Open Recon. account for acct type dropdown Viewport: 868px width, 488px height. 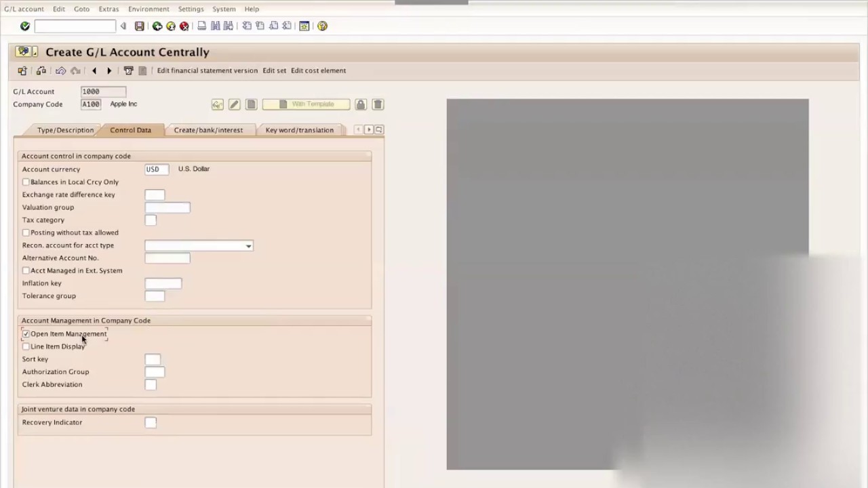(x=249, y=246)
